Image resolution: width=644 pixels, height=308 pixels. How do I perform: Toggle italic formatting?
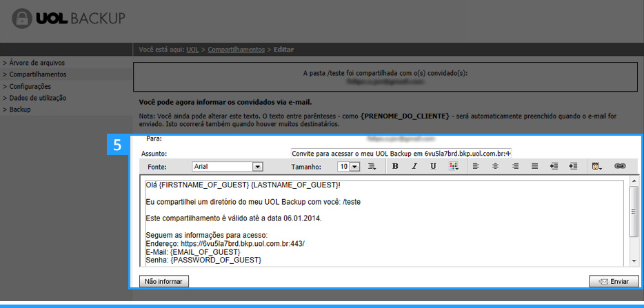(x=414, y=166)
